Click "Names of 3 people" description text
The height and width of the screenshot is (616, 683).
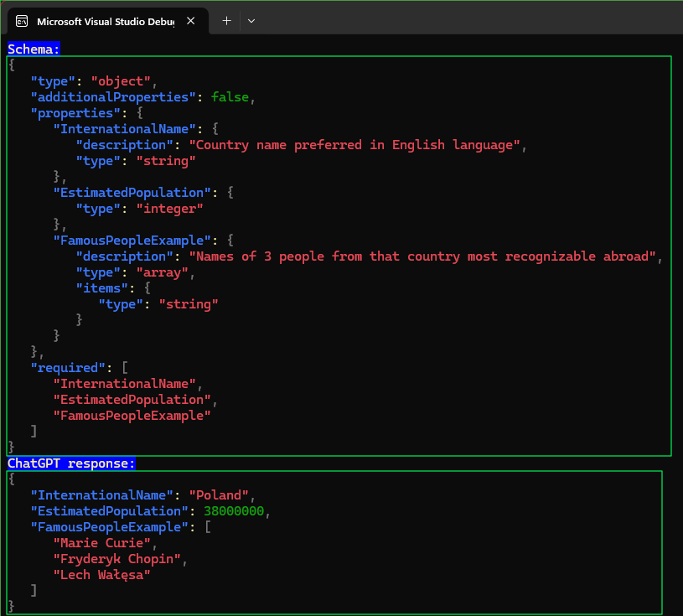pos(422,256)
